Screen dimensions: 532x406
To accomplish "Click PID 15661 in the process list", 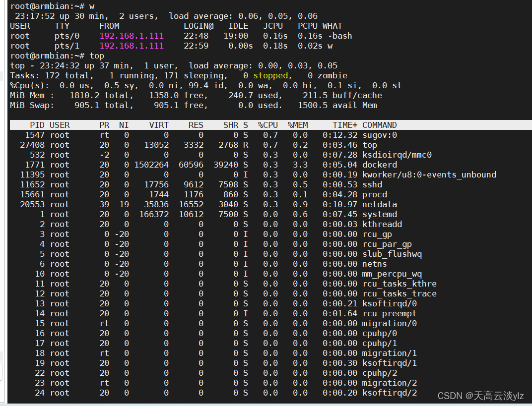I will [32, 194].
